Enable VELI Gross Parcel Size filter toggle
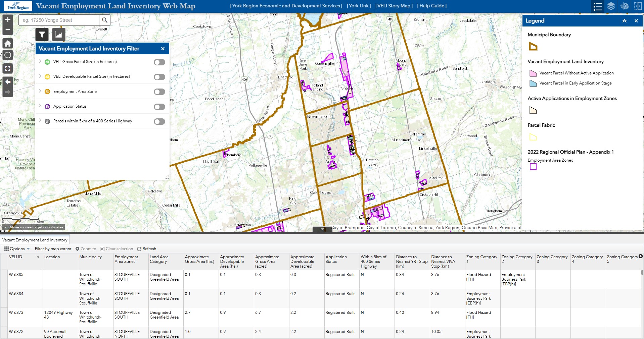Viewport: 644px width, 339px height. pos(159,62)
